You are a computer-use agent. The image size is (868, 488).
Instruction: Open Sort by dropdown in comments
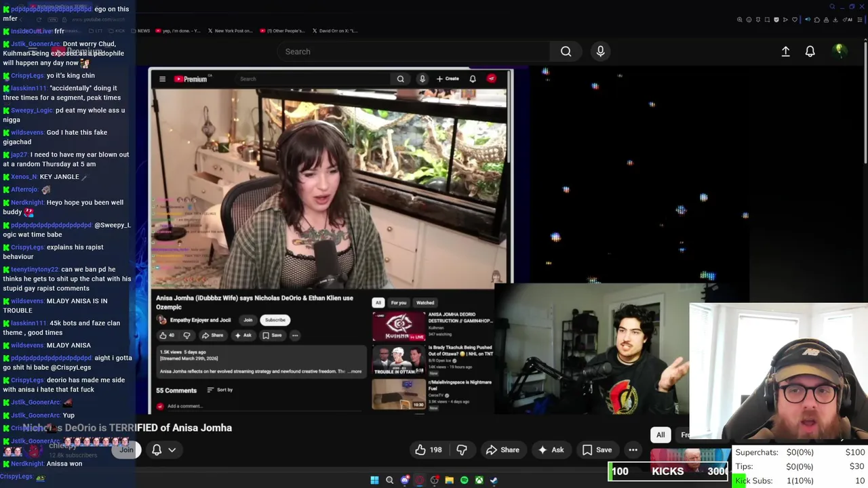(x=220, y=390)
